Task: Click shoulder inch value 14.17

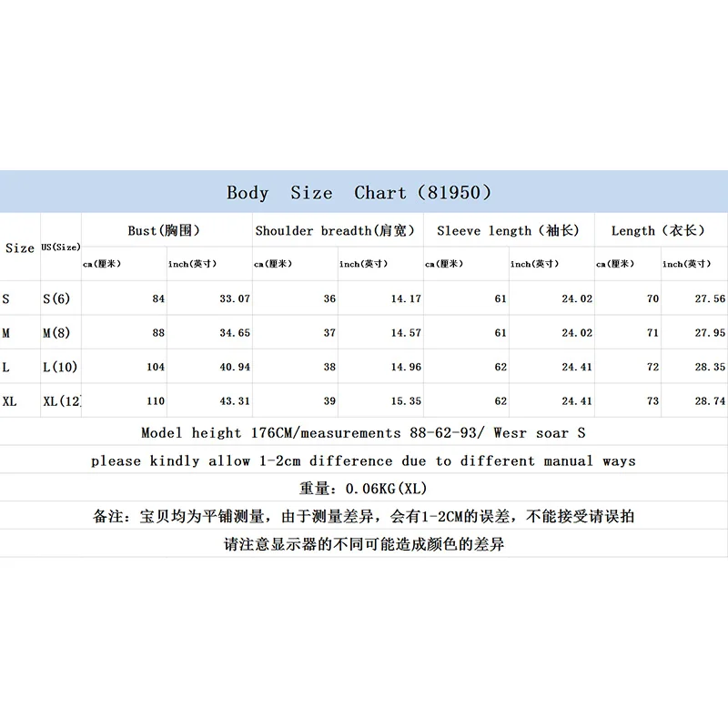Action: 406,298
